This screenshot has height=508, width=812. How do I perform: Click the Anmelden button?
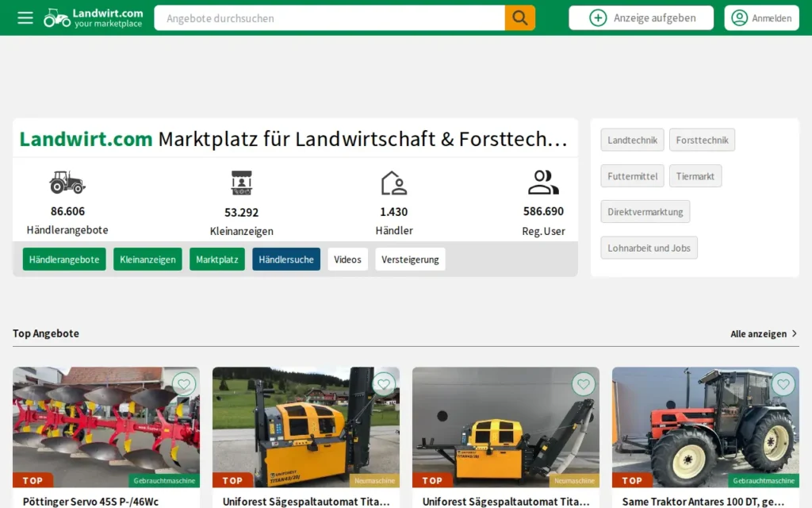[762, 18]
